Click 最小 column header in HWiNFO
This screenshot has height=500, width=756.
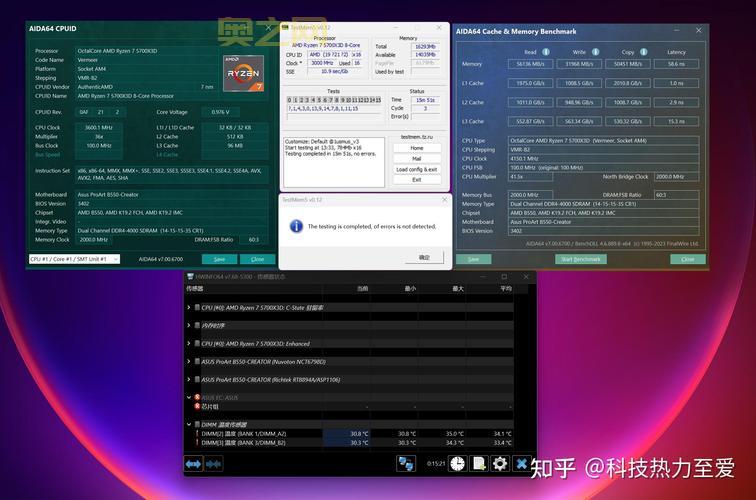(x=410, y=288)
